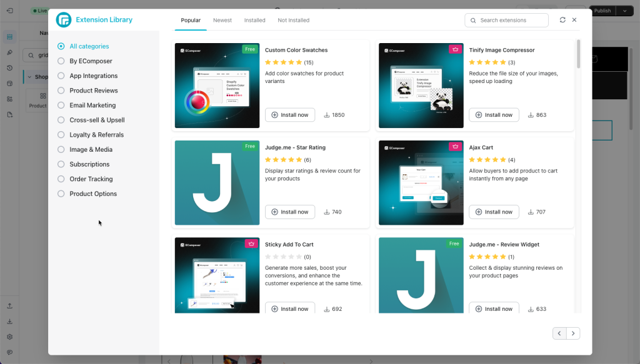Install Judge.me Review Widget extension
This screenshot has height=364, width=640.
pos(494,308)
